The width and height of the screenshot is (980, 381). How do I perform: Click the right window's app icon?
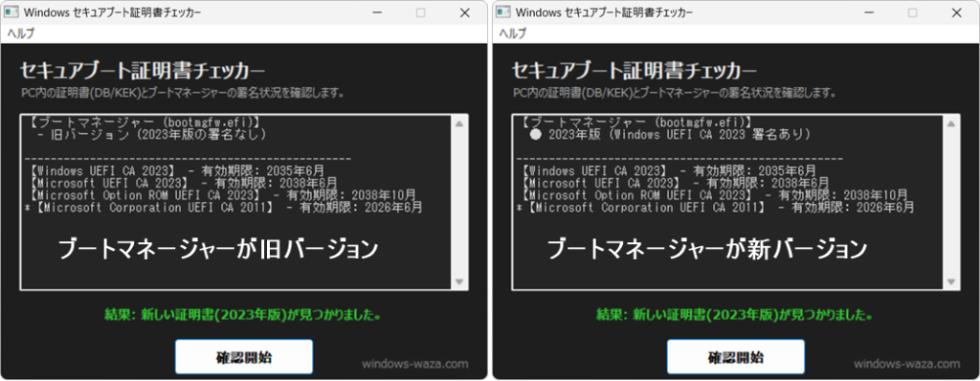coord(504,11)
